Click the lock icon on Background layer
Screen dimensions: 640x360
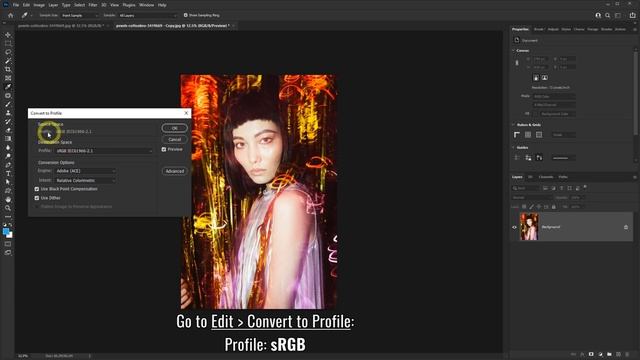coord(626,227)
